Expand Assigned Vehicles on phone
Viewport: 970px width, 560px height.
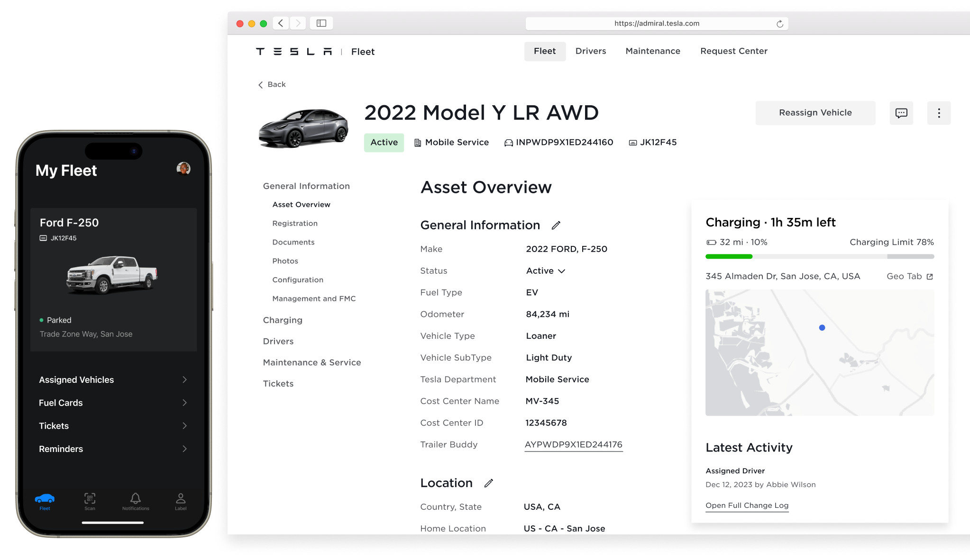point(184,379)
